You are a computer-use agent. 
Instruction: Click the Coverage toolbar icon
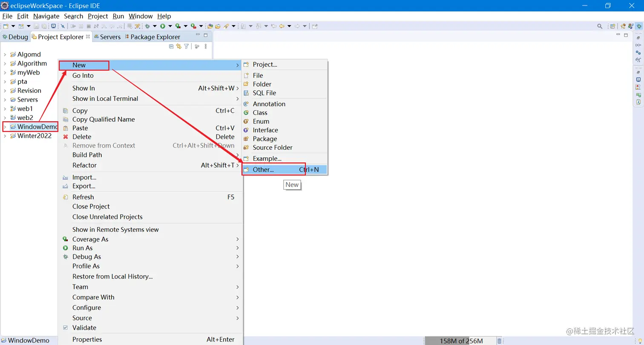tap(177, 26)
